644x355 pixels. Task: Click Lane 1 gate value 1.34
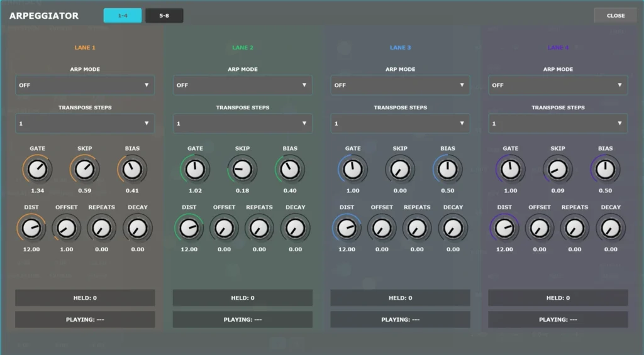37,190
